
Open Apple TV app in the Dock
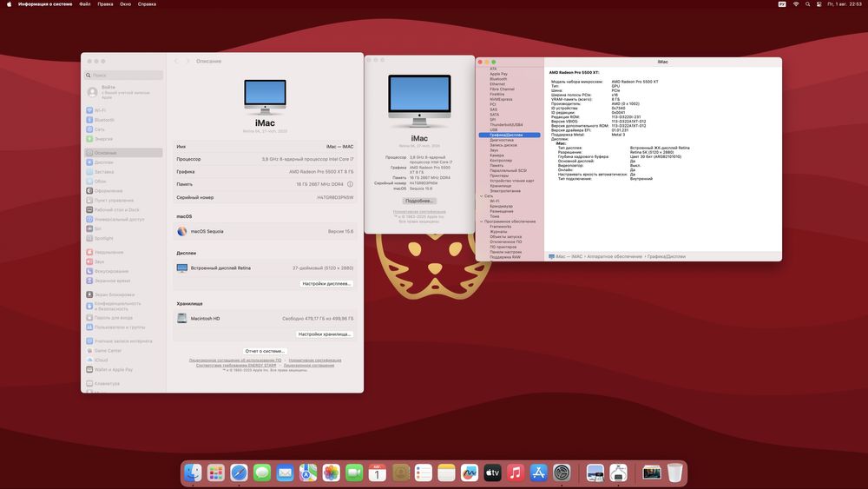pos(492,473)
